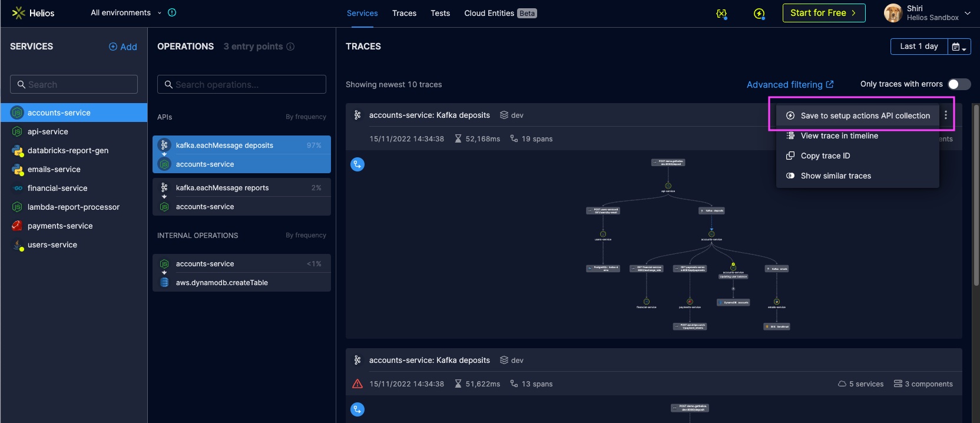
Task: Select lambda-report-processor service
Action: pyautogui.click(x=74, y=207)
